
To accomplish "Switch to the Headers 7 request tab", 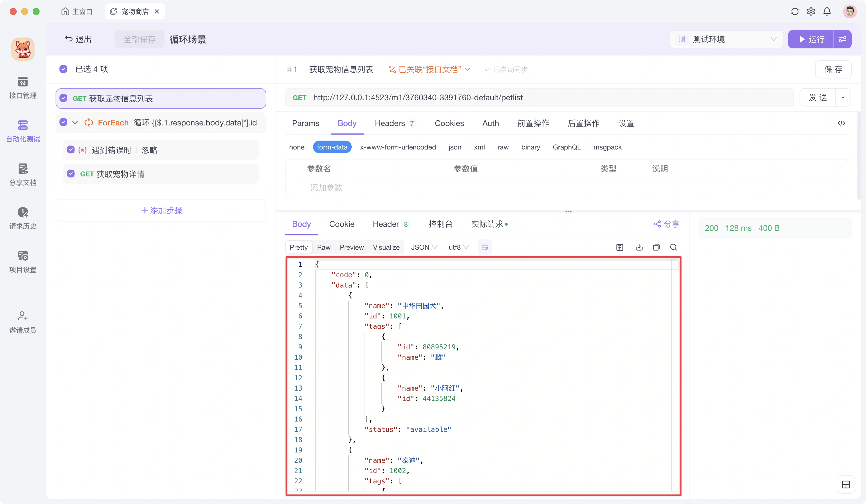I will coord(395,123).
